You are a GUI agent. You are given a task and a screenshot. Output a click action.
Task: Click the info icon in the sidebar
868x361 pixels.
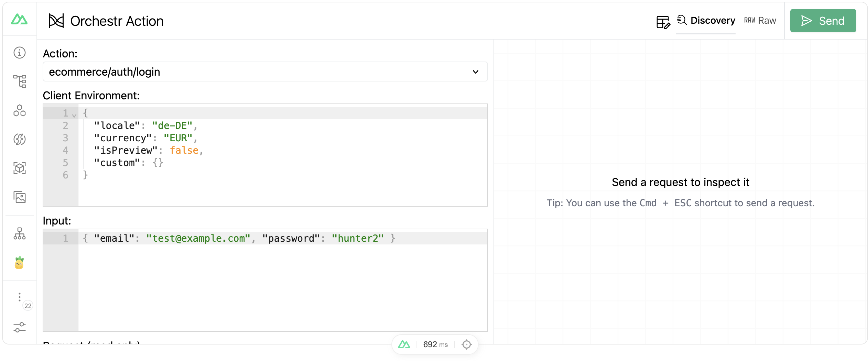(20, 53)
